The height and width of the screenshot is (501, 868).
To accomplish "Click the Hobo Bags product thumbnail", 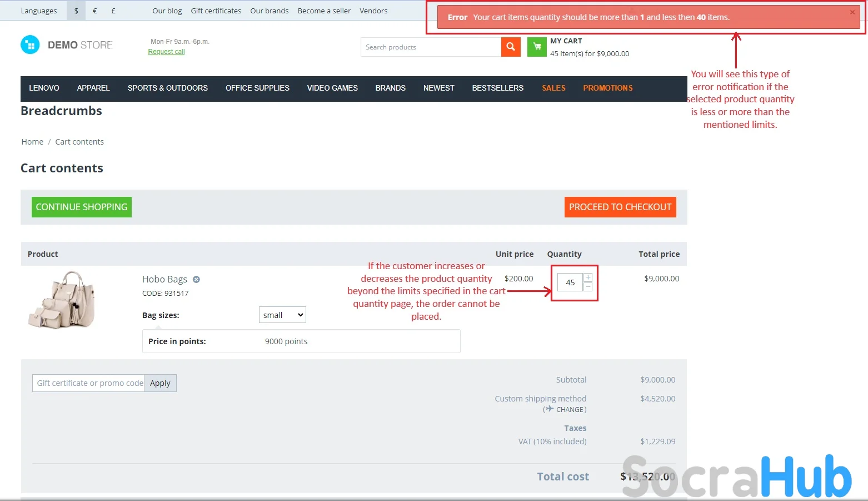I will point(62,300).
